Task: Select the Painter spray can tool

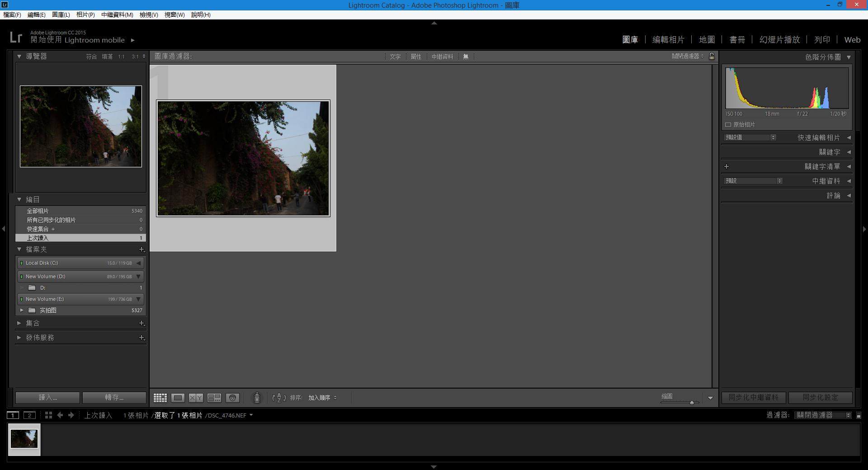Action: (x=257, y=397)
